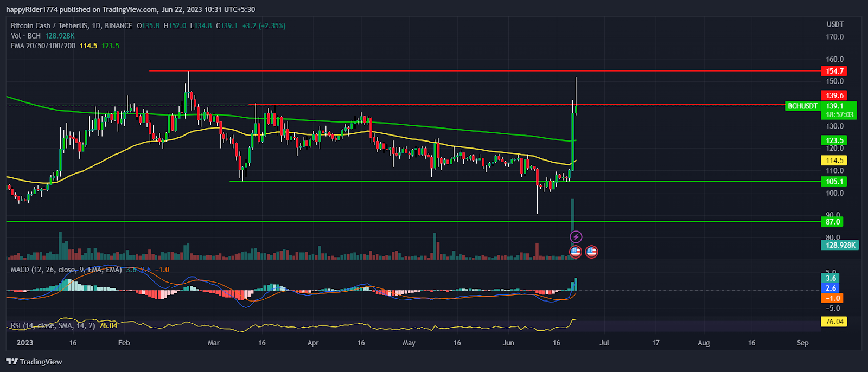Click the second US flag economic event icon
868x372 pixels.
[x=592, y=252]
